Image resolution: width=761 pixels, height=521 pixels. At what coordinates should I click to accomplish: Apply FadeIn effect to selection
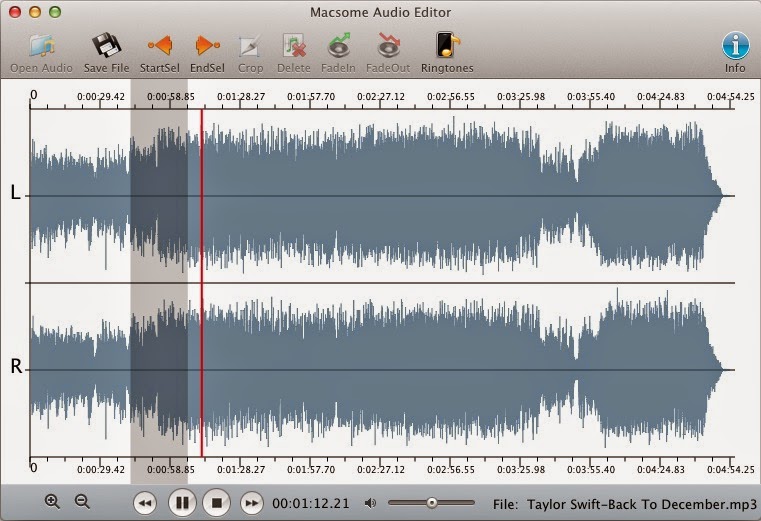tap(338, 53)
